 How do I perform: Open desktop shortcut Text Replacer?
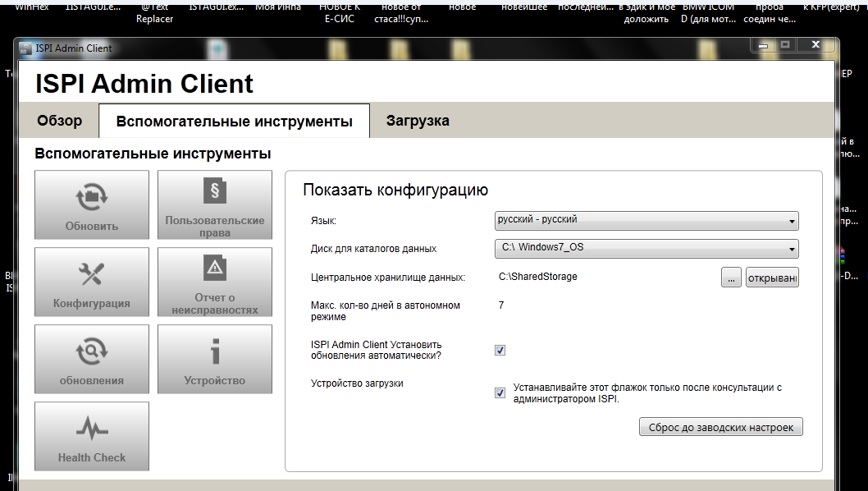(x=154, y=13)
